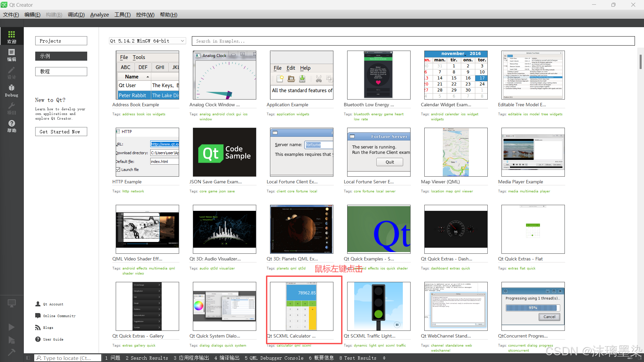644x362 pixels.
Task: Click the Projects button on welcome page
Action: coord(61,41)
